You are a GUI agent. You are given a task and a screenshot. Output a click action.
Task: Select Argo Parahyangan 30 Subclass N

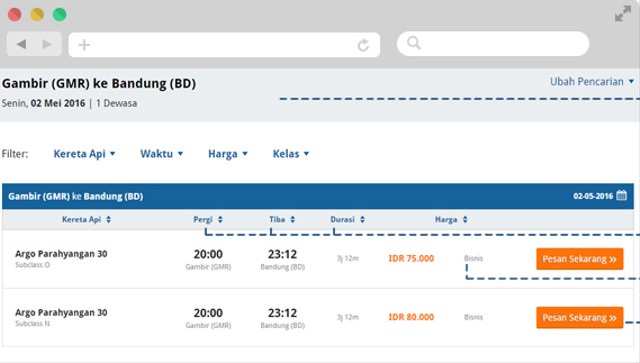[61, 317]
